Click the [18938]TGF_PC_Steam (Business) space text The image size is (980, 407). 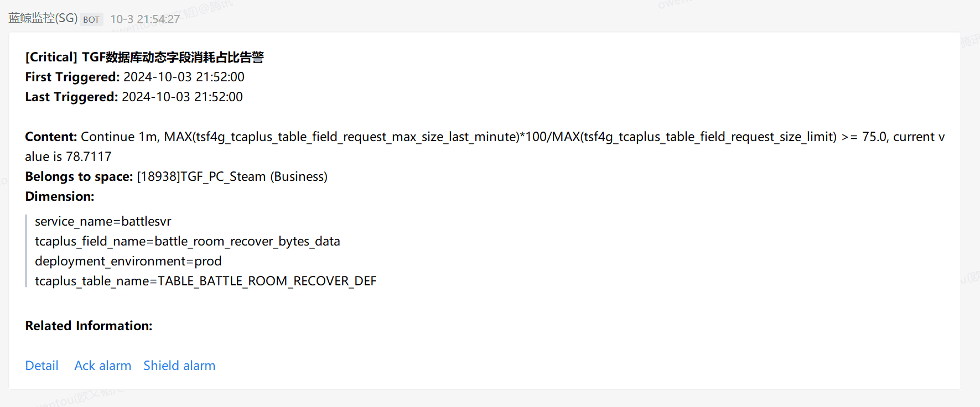(x=232, y=176)
